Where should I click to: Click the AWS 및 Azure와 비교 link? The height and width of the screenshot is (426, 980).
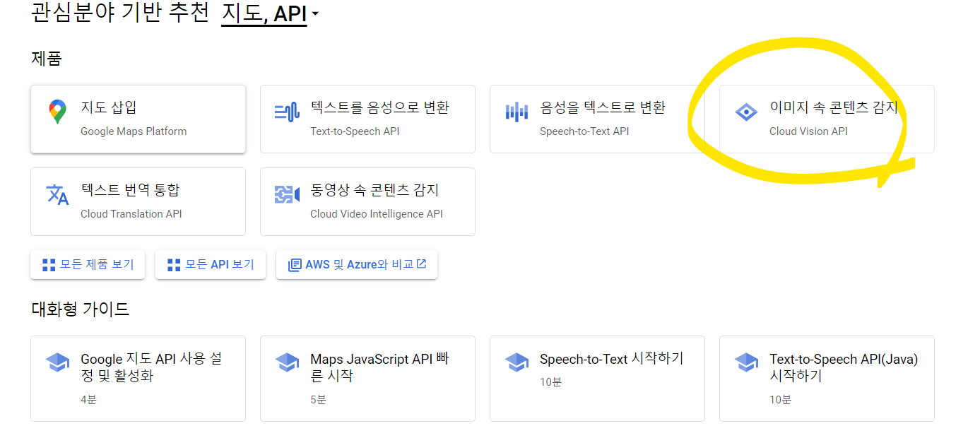(x=357, y=265)
